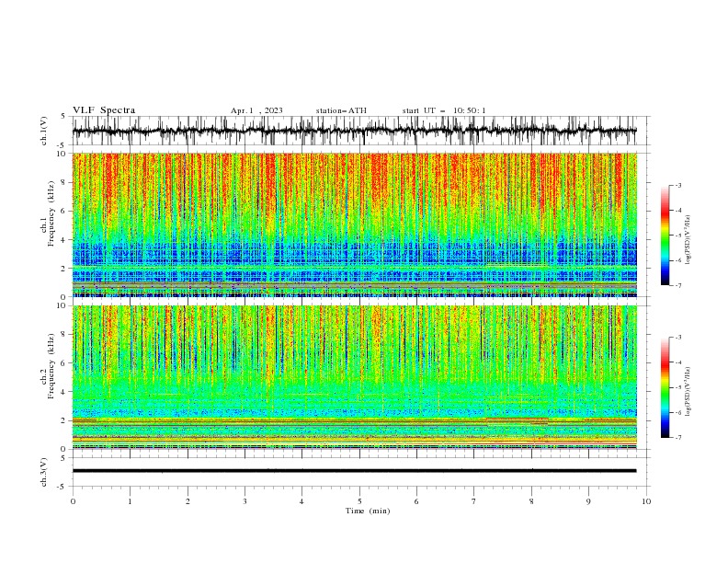Click time tick label '0' on x-axis
The height and width of the screenshot is (563, 728).
(73, 501)
